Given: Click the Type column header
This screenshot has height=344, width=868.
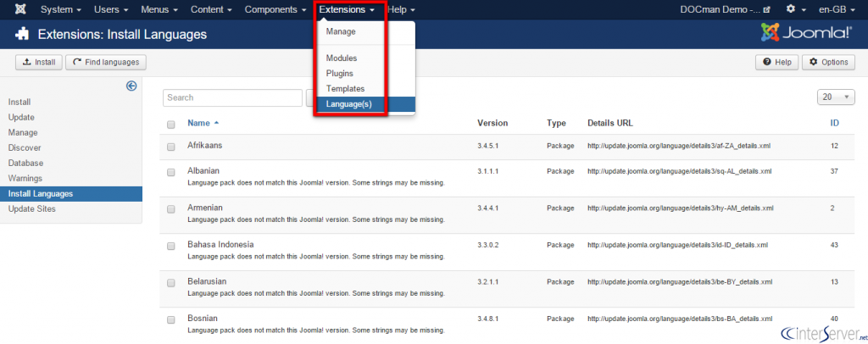Looking at the screenshot, I should point(556,123).
